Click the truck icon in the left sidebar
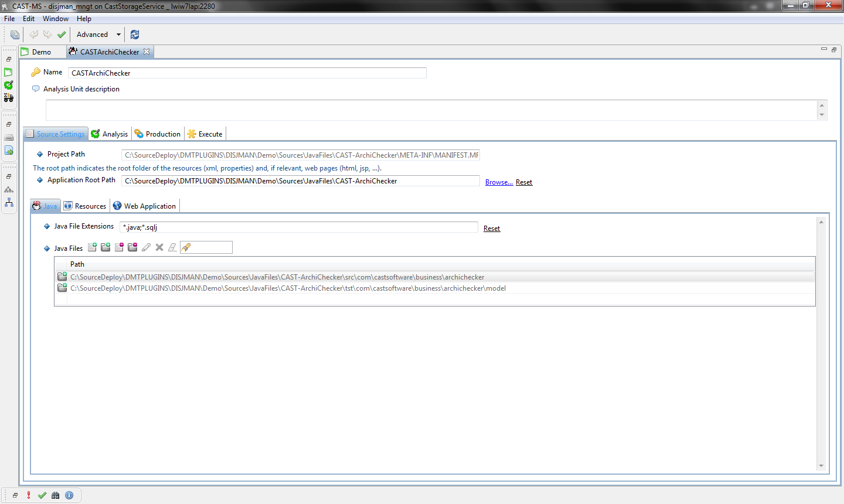844x504 pixels. coord(9,98)
